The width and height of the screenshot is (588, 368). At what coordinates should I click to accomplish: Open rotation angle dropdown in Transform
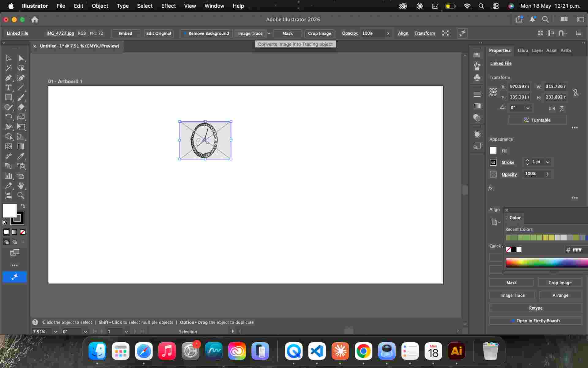528,108
